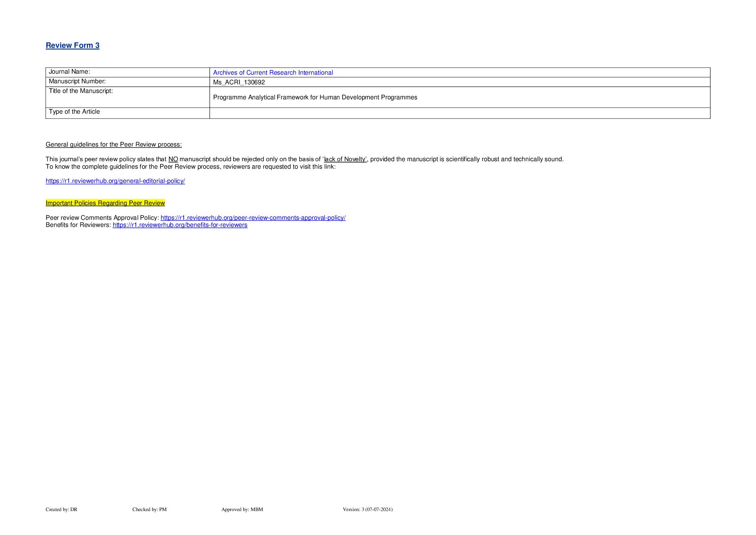Screen dimensions: 756x535
Task: Open the general editorial policy link
Action: 115,181
